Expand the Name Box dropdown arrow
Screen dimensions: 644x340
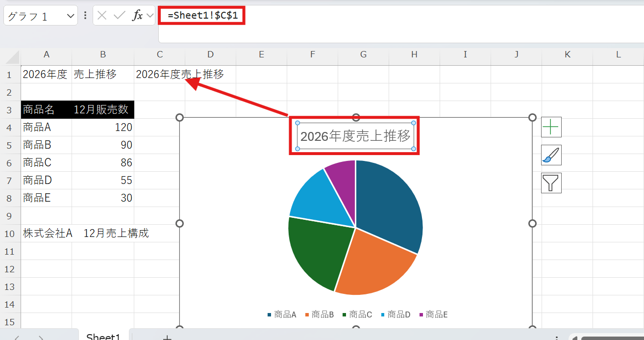[x=69, y=16]
